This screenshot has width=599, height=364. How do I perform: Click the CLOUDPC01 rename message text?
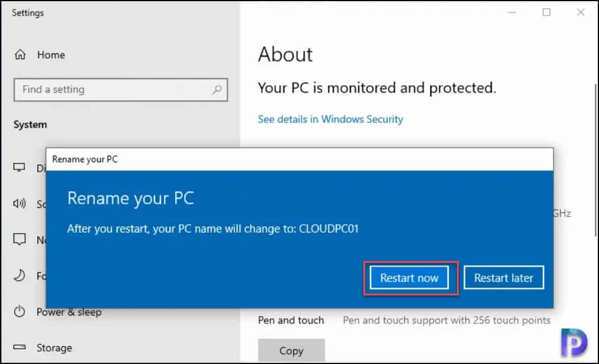(212, 229)
